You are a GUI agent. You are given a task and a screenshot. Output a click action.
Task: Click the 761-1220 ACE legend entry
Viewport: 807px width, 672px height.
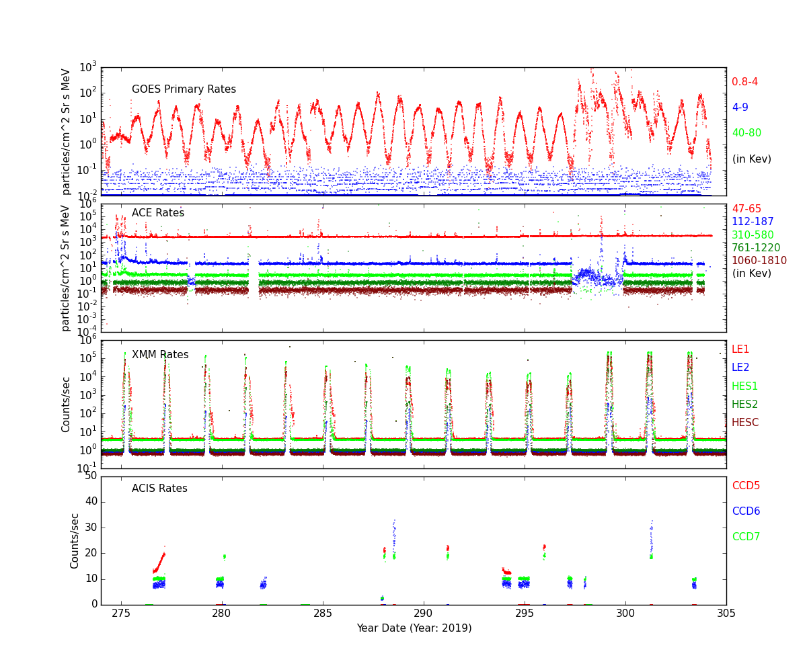click(756, 248)
